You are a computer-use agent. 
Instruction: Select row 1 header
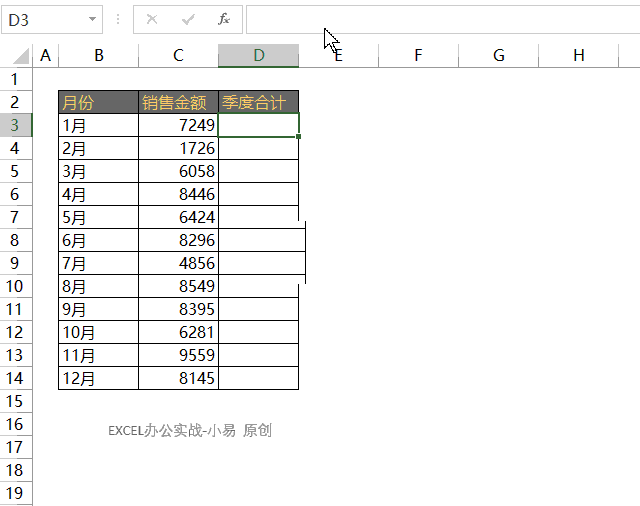pyautogui.click(x=16, y=79)
